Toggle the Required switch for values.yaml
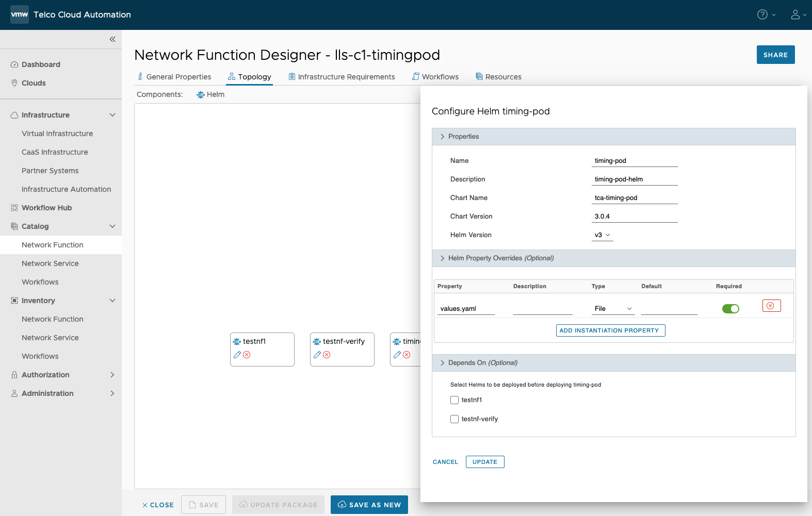812x516 pixels. [730, 309]
